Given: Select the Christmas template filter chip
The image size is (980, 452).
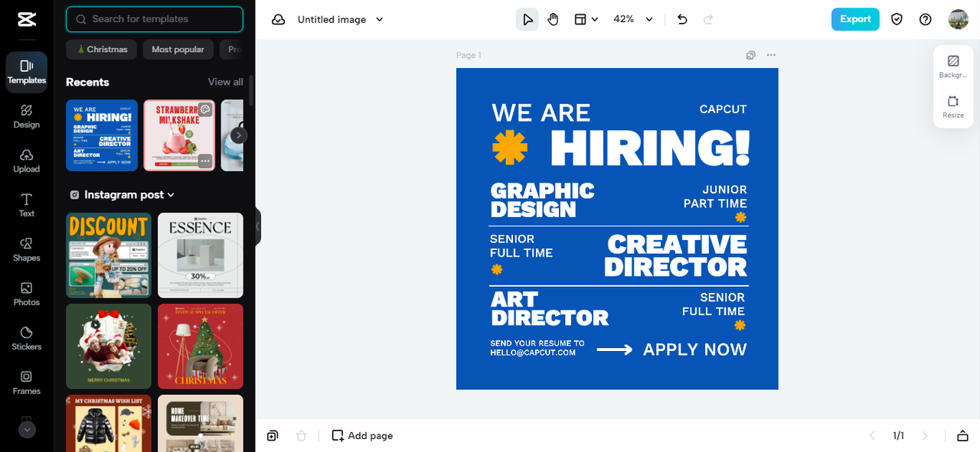Looking at the screenshot, I should point(102,50).
